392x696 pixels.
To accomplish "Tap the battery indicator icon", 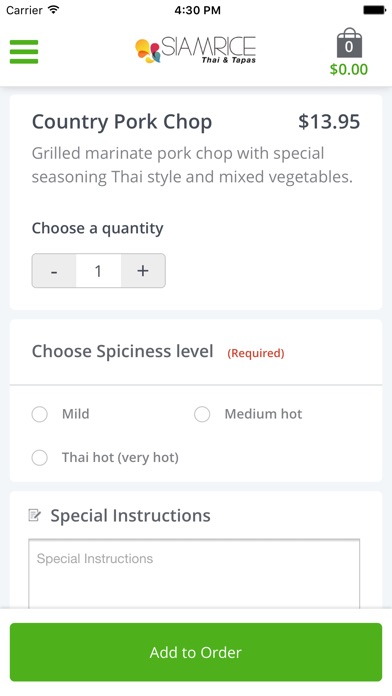I will [x=374, y=10].
